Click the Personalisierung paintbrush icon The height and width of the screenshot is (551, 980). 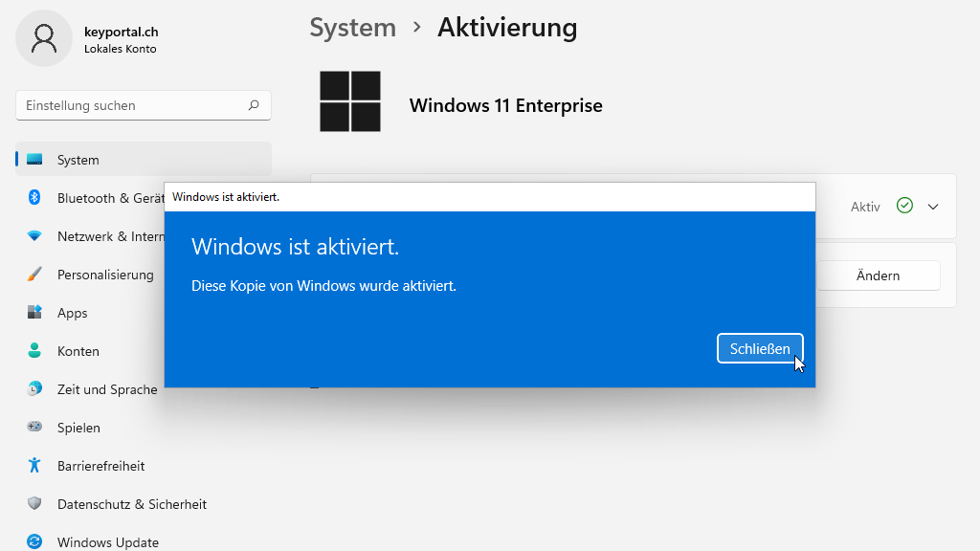point(34,275)
